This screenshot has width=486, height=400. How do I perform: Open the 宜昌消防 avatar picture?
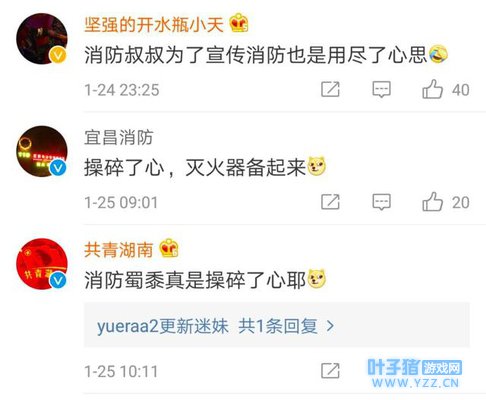(42, 151)
